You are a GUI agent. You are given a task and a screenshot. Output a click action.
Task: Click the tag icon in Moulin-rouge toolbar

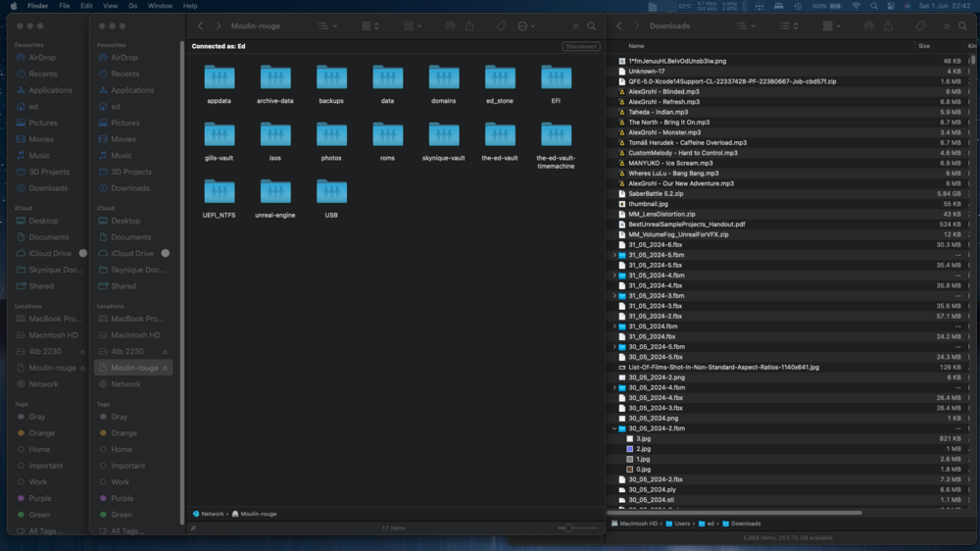coord(501,26)
